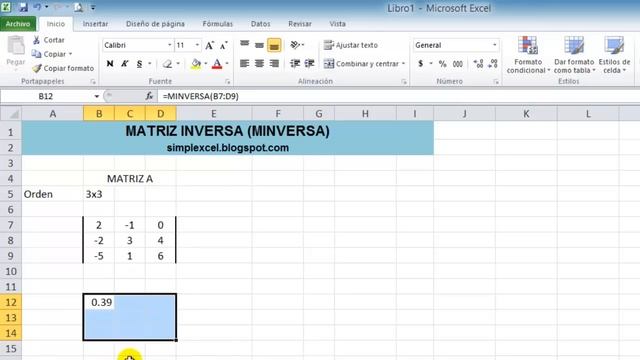Apply percent style format
The height and width of the screenshot is (360, 640).
click(442, 64)
